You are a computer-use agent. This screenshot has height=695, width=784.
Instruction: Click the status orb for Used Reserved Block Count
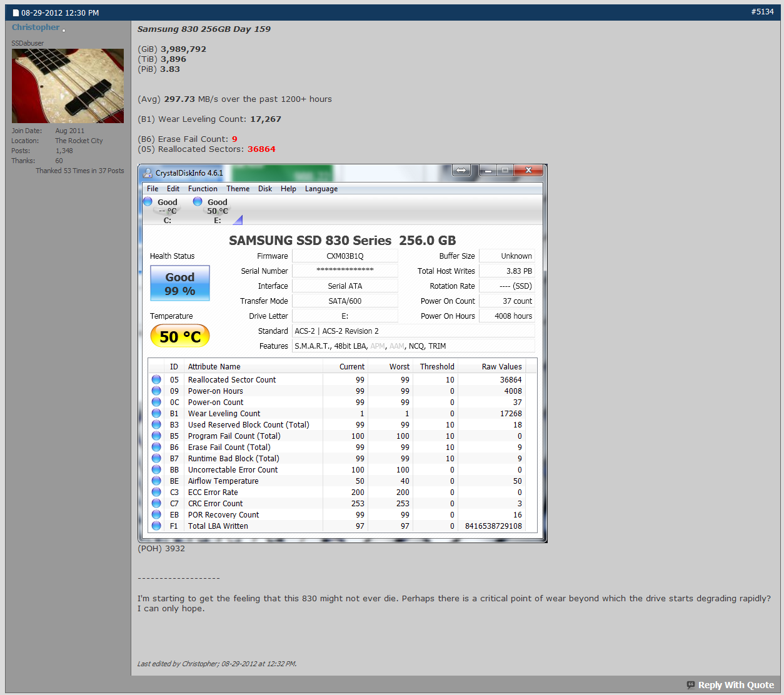point(156,424)
